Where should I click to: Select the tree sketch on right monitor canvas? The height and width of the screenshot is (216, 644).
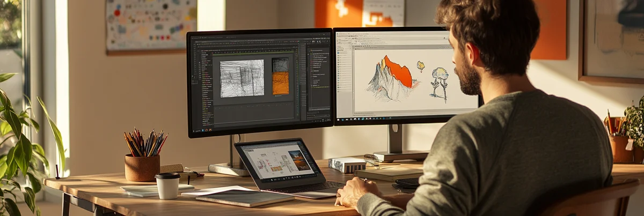coord(440,84)
